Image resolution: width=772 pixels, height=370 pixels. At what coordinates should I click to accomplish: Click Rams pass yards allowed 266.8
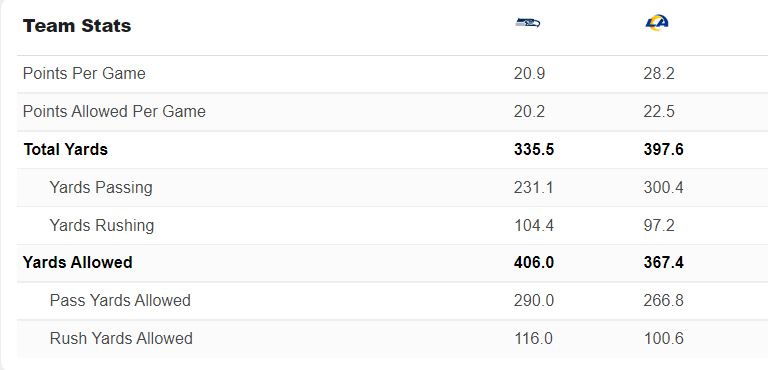pyautogui.click(x=663, y=301)
